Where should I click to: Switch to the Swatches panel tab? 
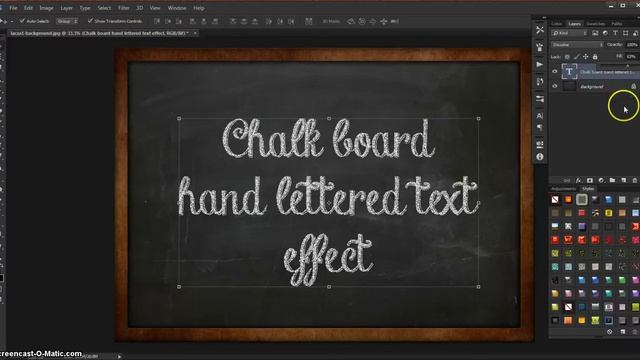tap(596, 24)
